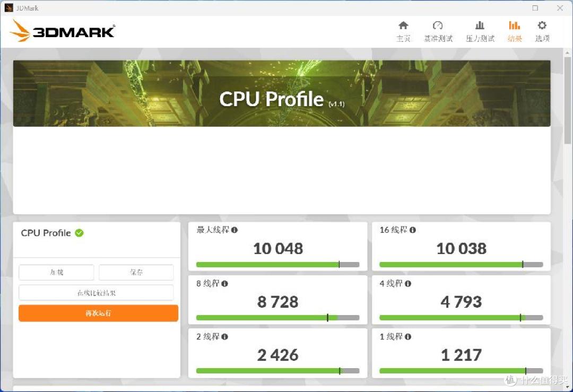Viewport: 573px width, 392px height.
Task: Show info icon for 8 threads score
Action: pyautogui.click(x=225, y=283)
